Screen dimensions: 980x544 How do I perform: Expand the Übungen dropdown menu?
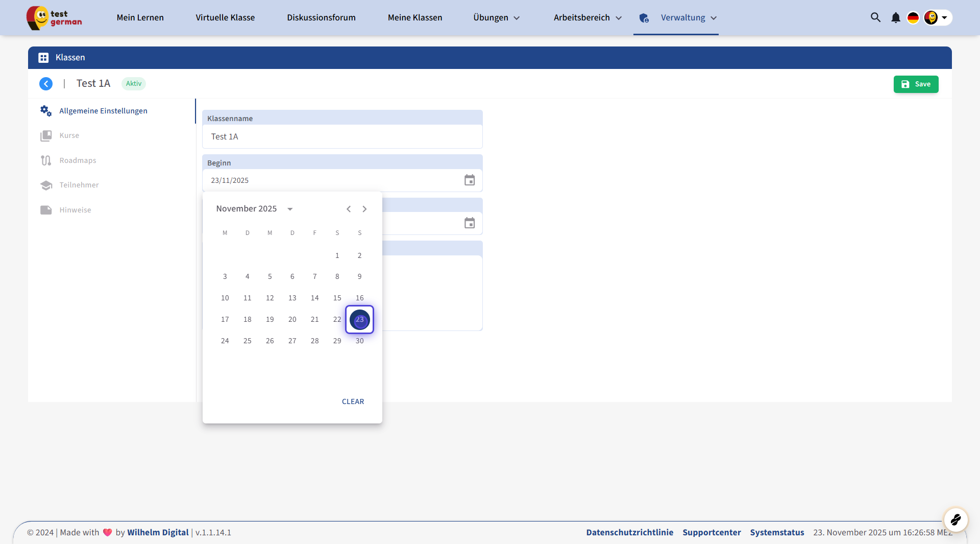click(x=496, y=18)
